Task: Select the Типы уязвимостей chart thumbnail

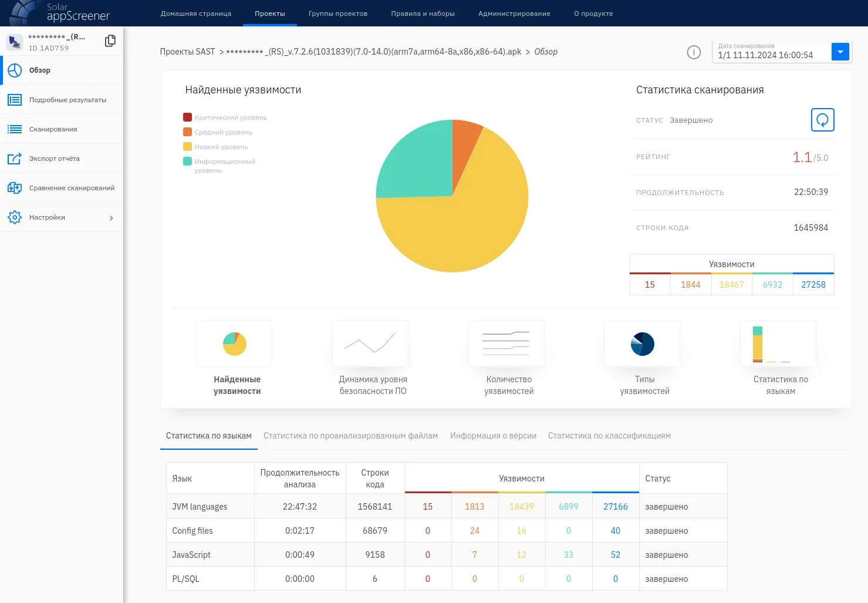Action: (x=642, y=344)
